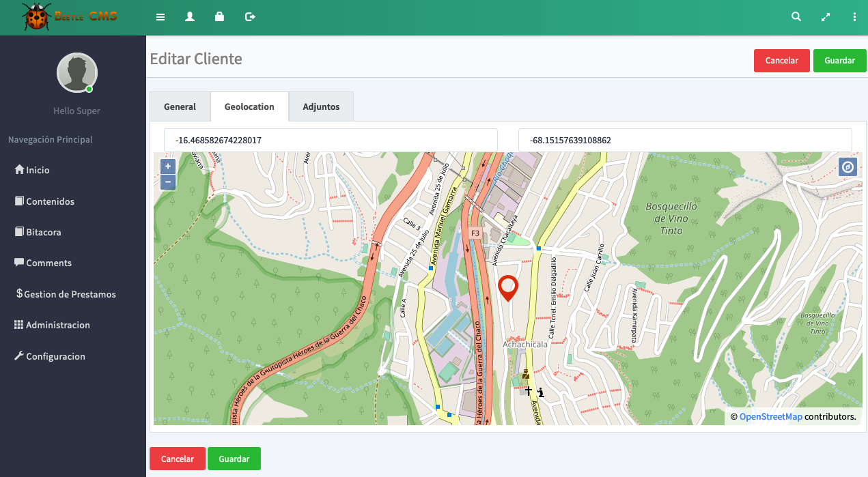868x477 pixels.
Task: Select the Geolocation tab
Action: tap(249, 106)
